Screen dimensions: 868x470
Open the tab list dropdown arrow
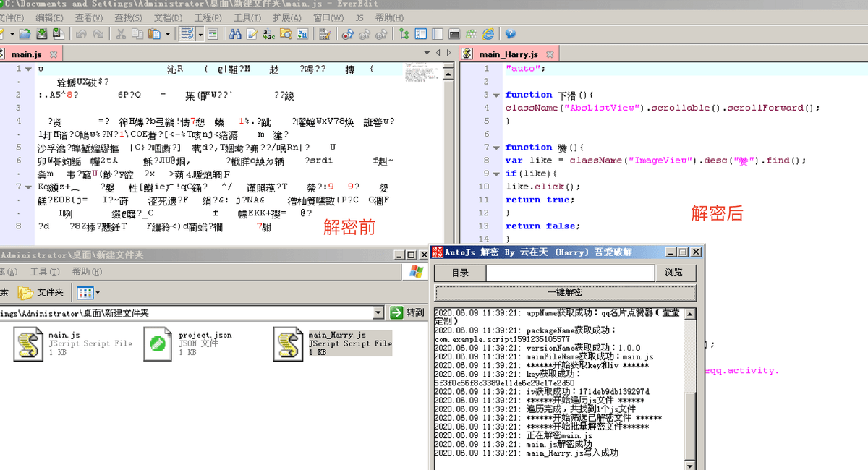(428, 54)
